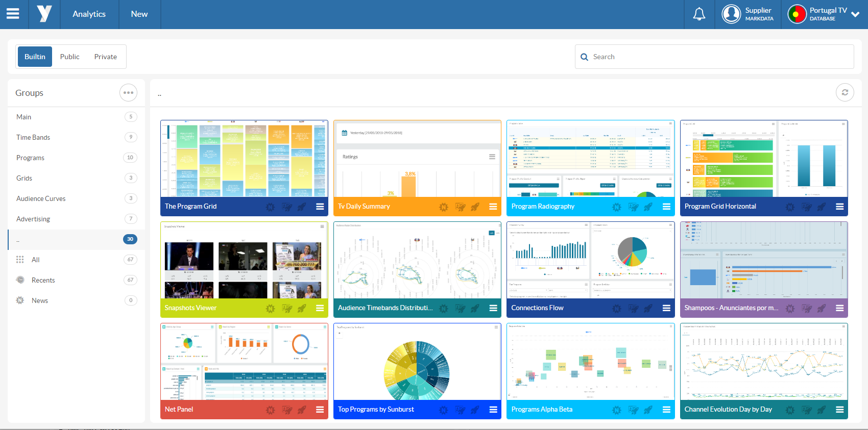Open the Connections Flow card menu
The height and width of the screenshot is (430, 868).
pyautogui.click(x=666, y=308)
